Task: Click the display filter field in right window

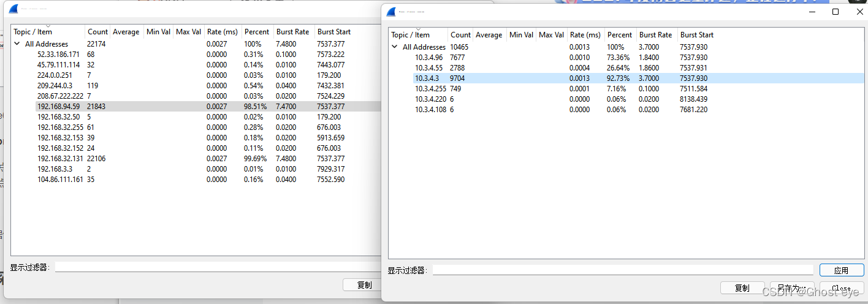Action: tap(622, 270)
